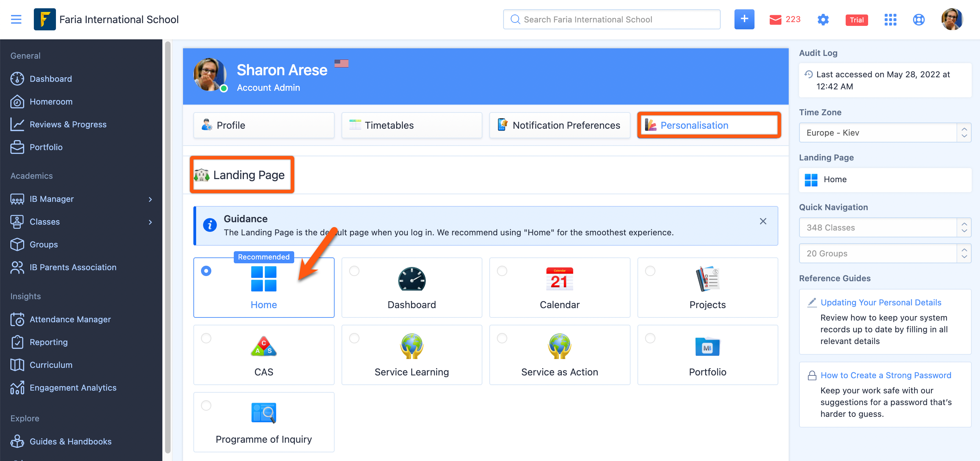Select Programme of Inquiry radio button

pyautogui.click(x=206, y=405)
